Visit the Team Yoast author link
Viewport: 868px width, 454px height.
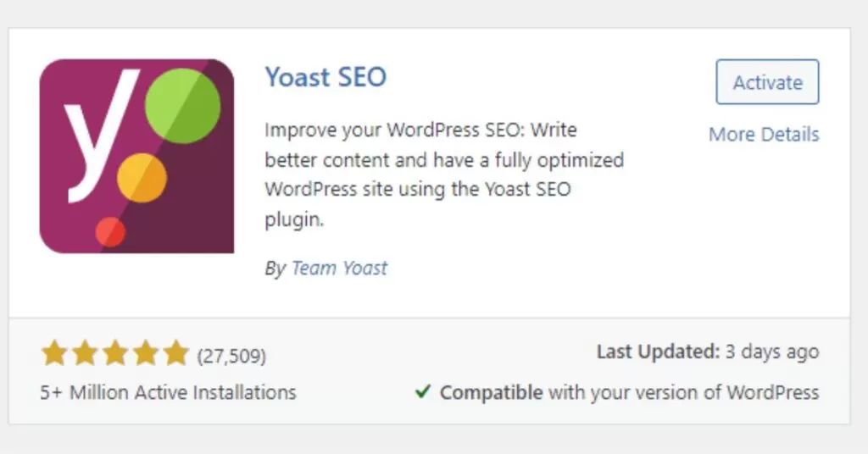click(339, 269)
